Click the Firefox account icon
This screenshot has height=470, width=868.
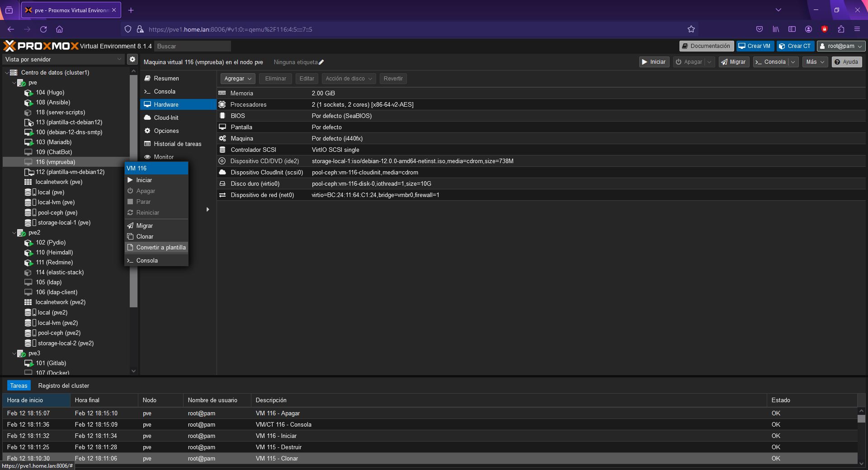coord(808,29)
